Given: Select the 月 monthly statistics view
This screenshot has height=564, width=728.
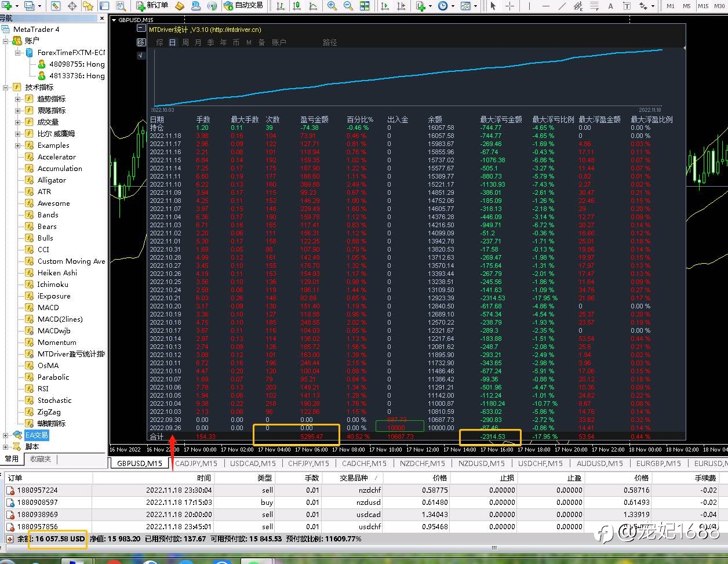Looking at the screenshot, I should click(198, 42).
